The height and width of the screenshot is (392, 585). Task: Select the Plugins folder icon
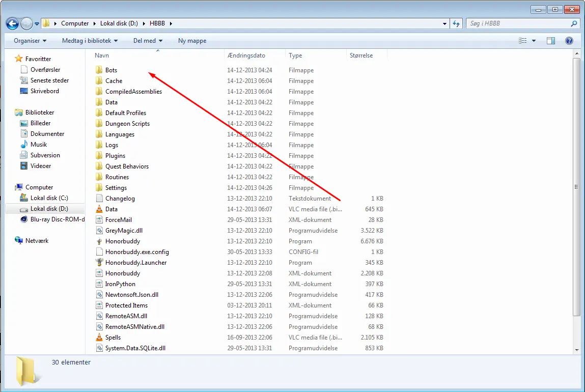(x=99, y=156)
